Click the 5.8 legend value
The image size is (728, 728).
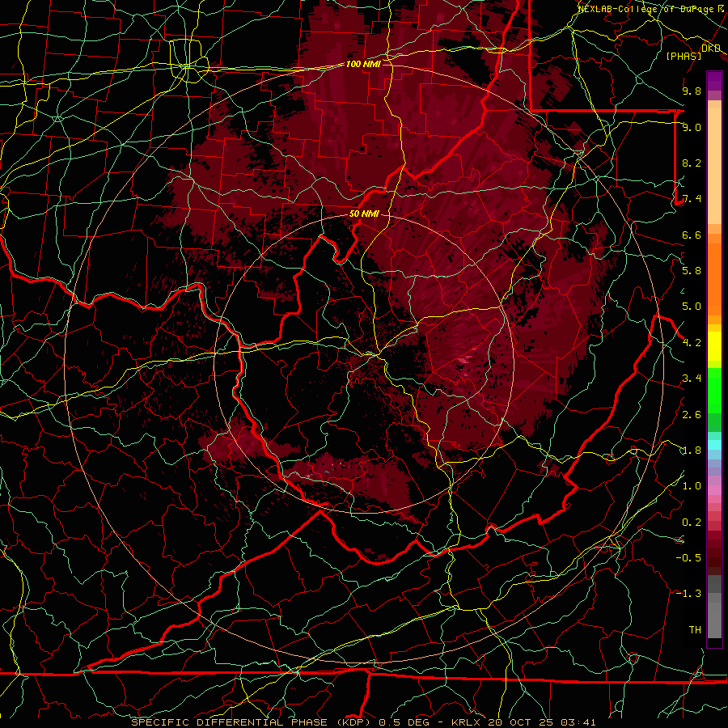pos(692,271)
